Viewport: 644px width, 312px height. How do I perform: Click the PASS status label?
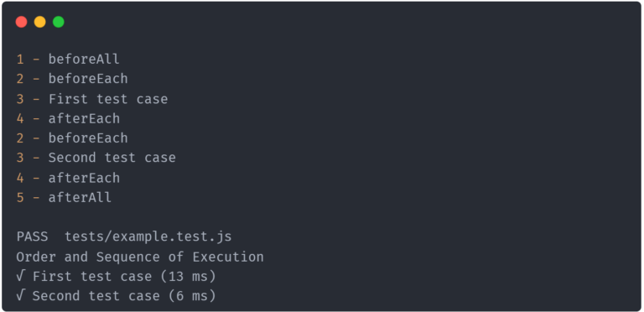coord(32,237)
